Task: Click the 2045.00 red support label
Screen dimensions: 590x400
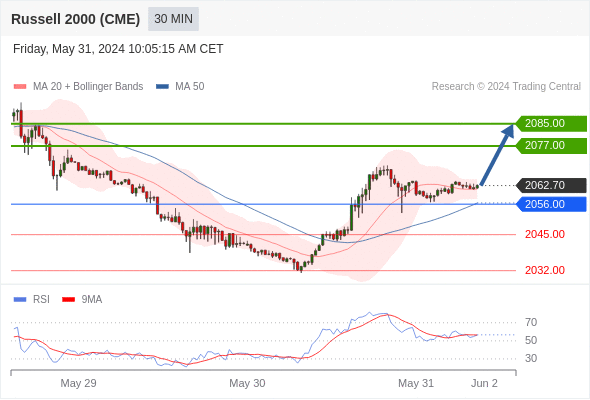Action: (x=545, y=234)
